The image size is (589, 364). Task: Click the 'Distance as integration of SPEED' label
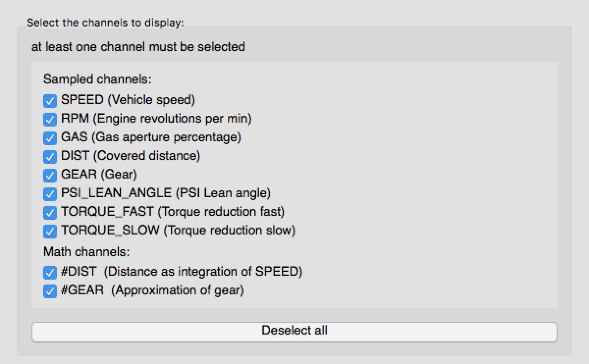coord(203,272)
